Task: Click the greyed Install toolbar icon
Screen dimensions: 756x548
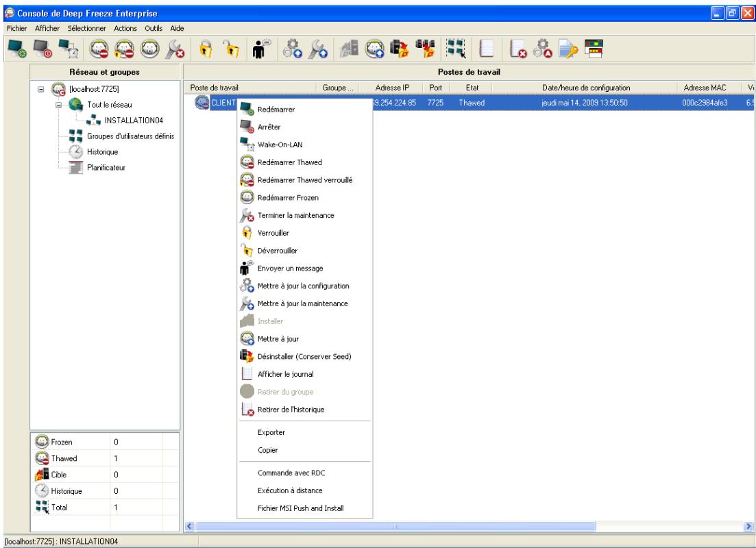Action: 349,49
